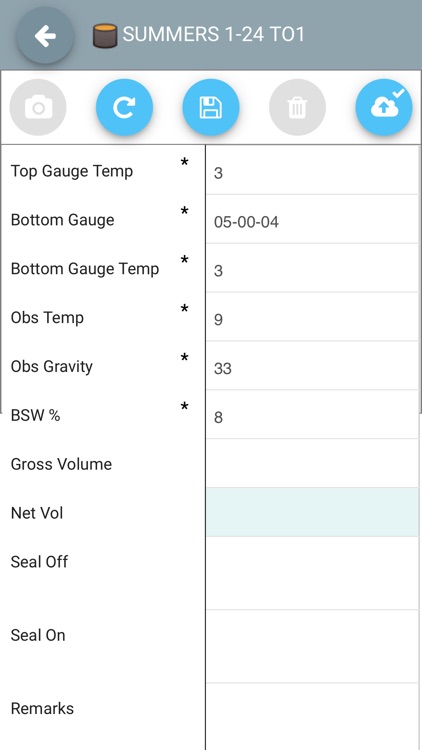Edit the Bottom Gauge value 05-00-04

click(312, 220)
